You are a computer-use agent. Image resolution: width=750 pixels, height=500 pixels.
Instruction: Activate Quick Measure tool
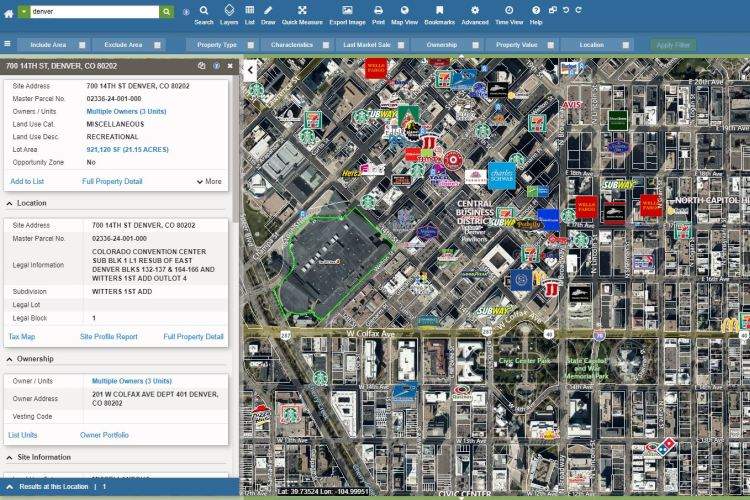coord(302,15)
